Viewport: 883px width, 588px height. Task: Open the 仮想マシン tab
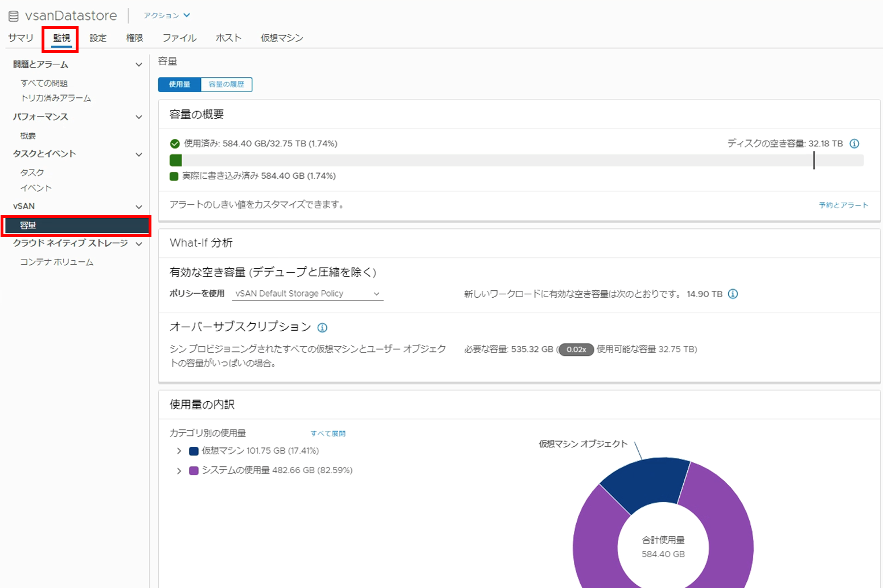point(282,38)
